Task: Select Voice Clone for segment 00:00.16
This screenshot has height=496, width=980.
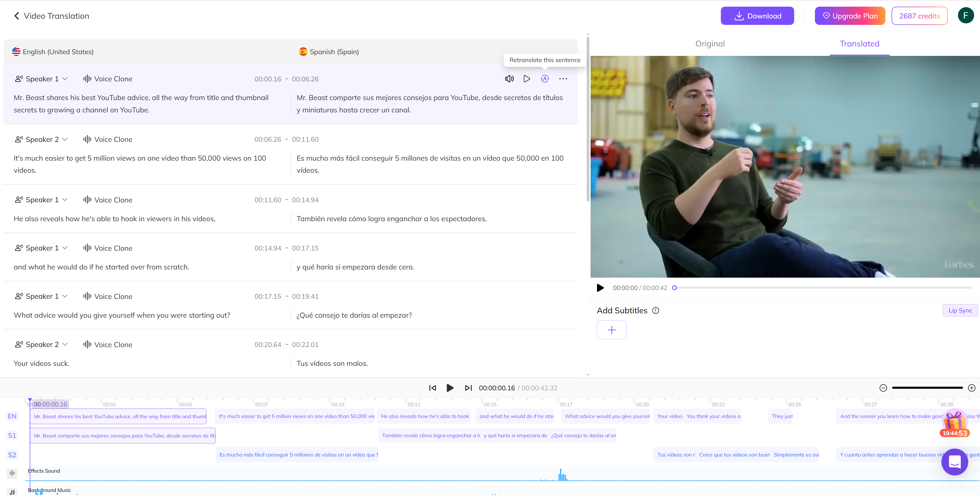Action: click(108, 79)
